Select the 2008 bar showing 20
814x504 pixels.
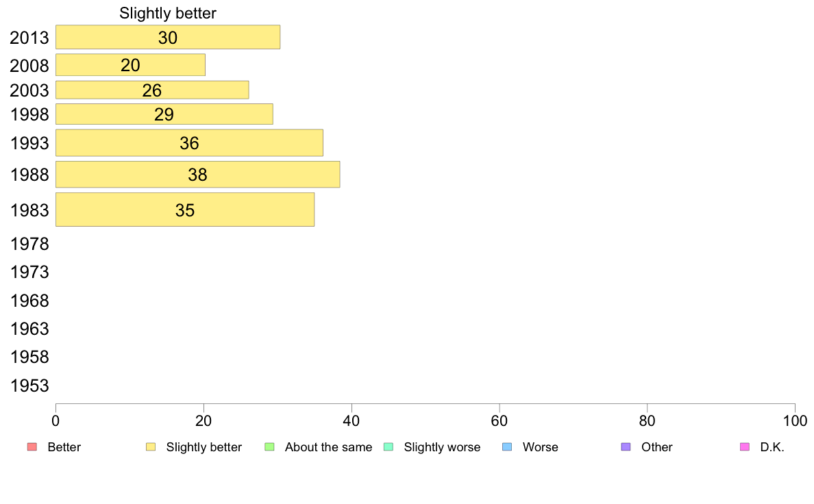[x=130, y=65]
